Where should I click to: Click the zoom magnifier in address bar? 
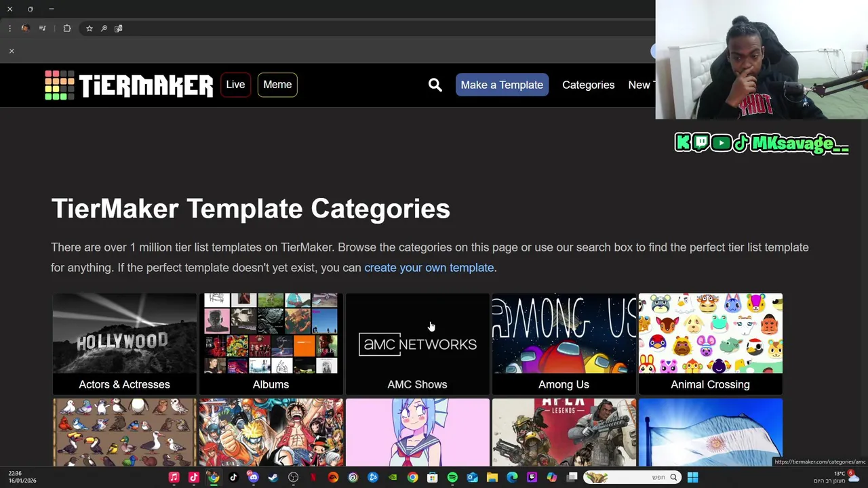pyautogui.click(x=104, y=28)
